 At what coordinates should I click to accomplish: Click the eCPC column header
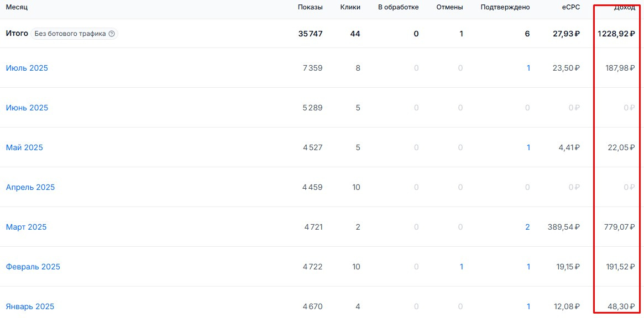point(569,7)
